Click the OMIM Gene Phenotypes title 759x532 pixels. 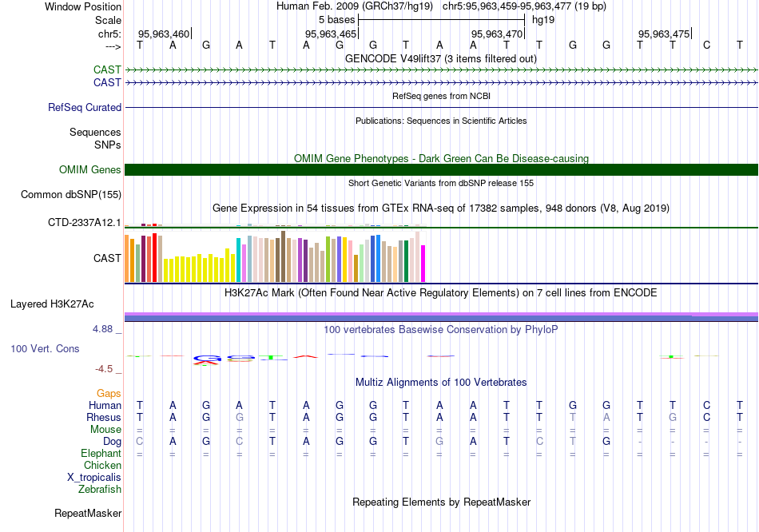tap(441, 158)
